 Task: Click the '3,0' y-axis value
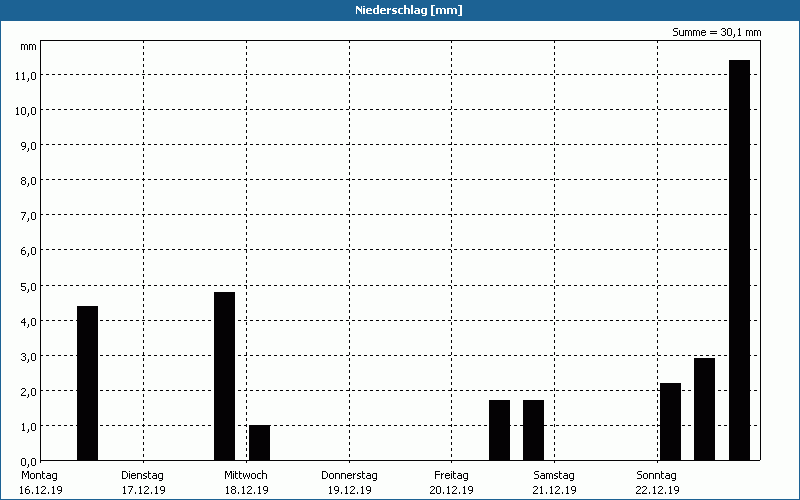(28, 356)
